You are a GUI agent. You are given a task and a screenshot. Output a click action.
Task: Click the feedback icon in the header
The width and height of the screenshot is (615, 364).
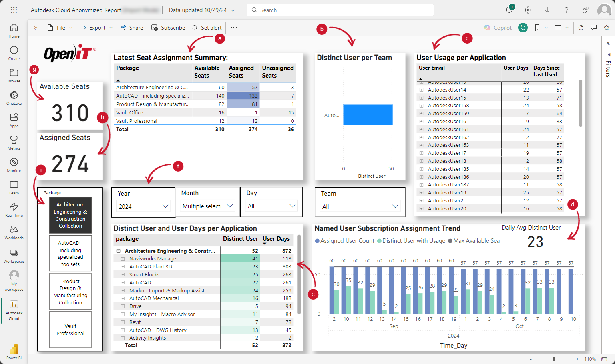(x=586, y=10)
